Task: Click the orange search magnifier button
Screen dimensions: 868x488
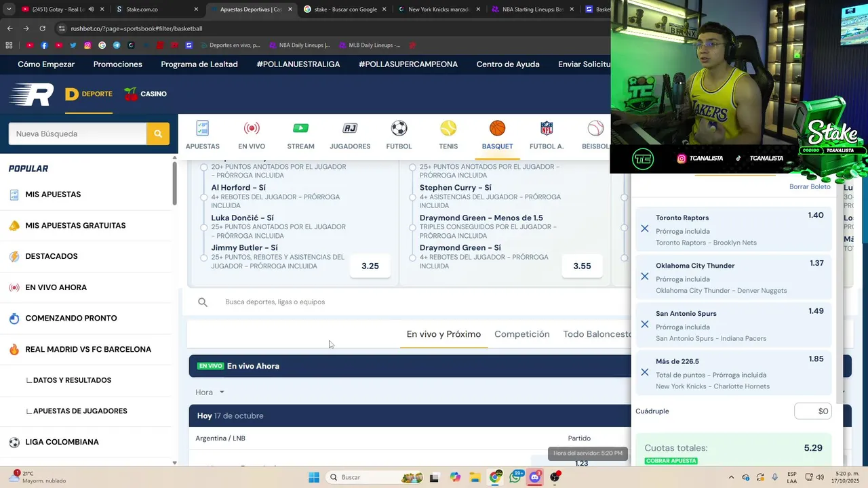Action: 158,134
